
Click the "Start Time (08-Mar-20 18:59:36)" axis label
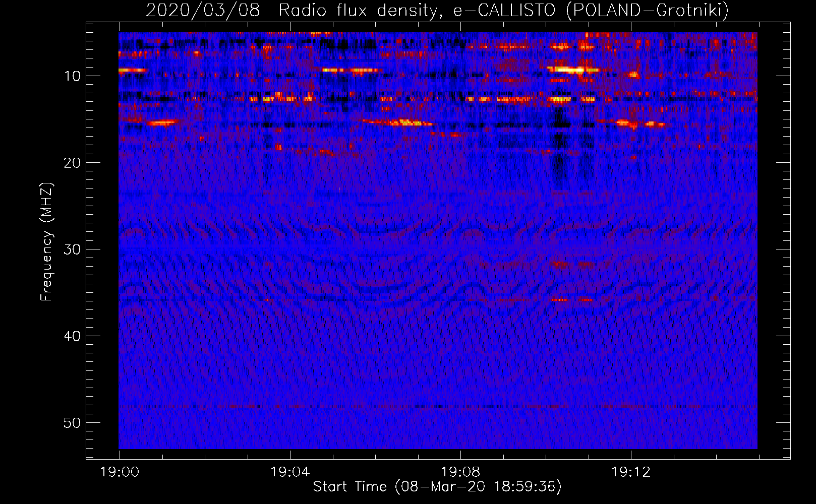click(437, 486)
